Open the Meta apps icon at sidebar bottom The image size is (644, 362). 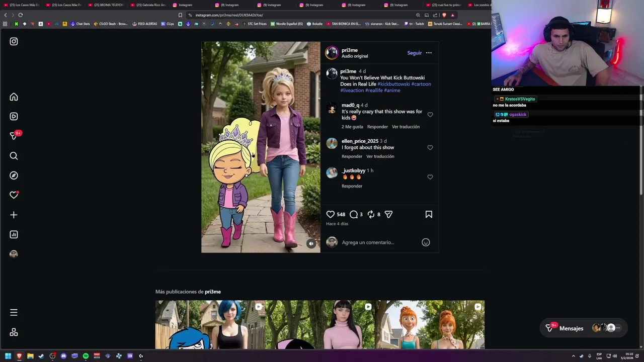(14, 332)
